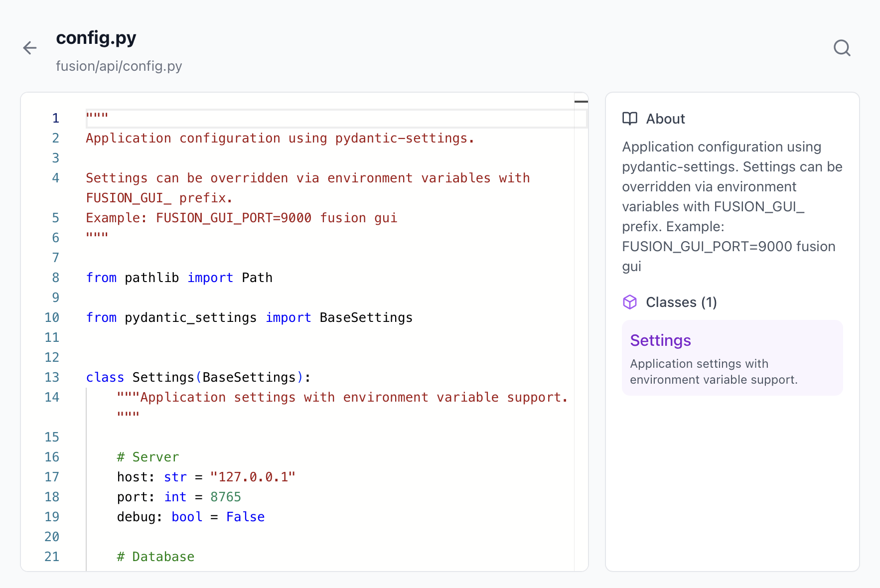The image size is (880, 588).
Task: Click the Classes (1) section heading
Action: (x=681, y=302)
